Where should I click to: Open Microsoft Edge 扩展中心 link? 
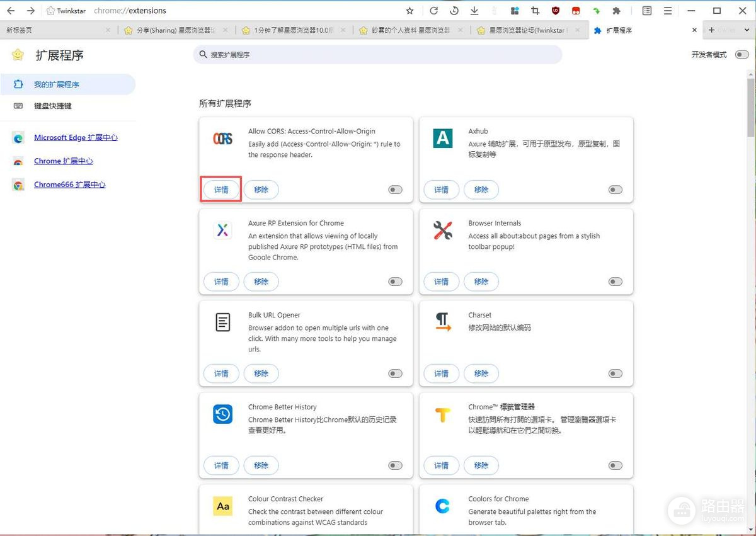(x=76, y=138)
